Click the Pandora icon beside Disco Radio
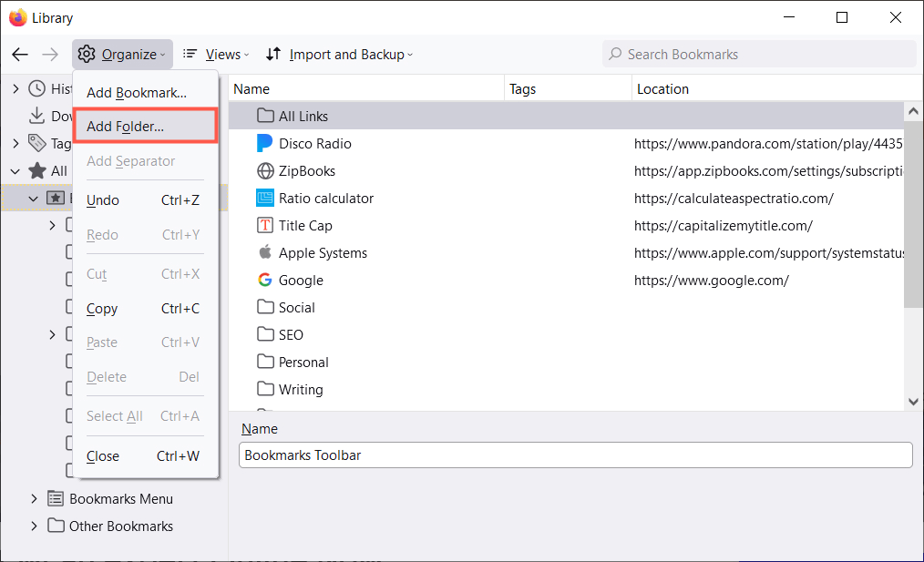This screenshot has width=924, height=562. click(x=265, y=143)
